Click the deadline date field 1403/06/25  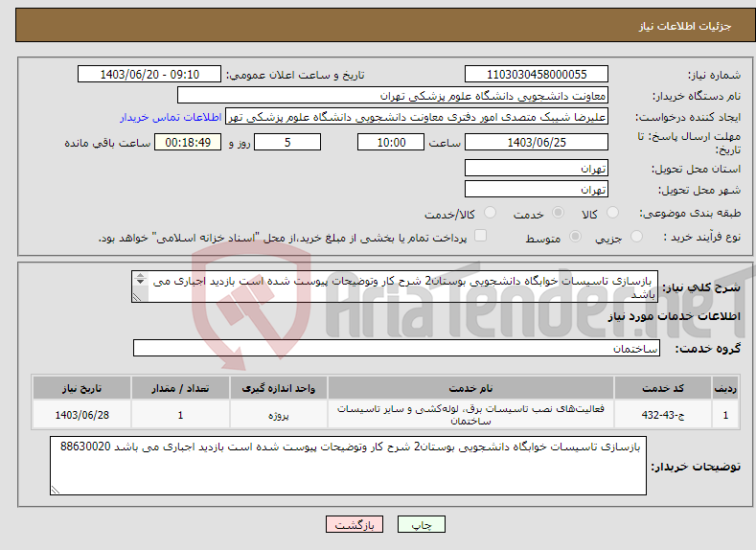537,142
